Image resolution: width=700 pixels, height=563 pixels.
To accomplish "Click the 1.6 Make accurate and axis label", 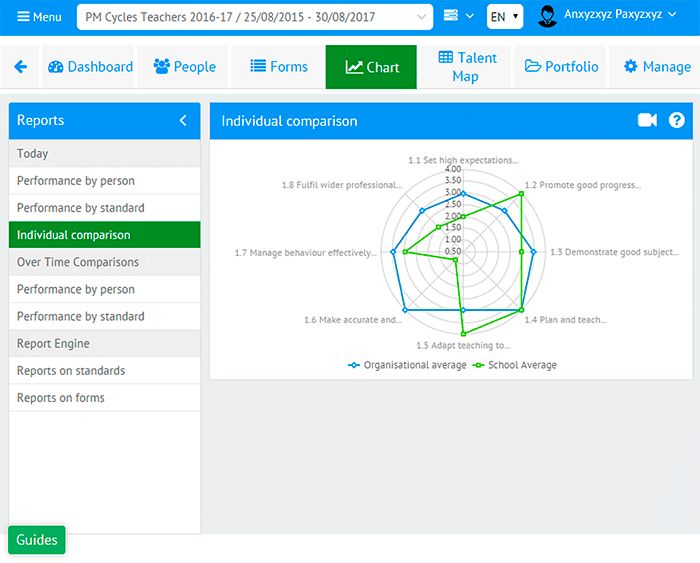I will 353,320.
